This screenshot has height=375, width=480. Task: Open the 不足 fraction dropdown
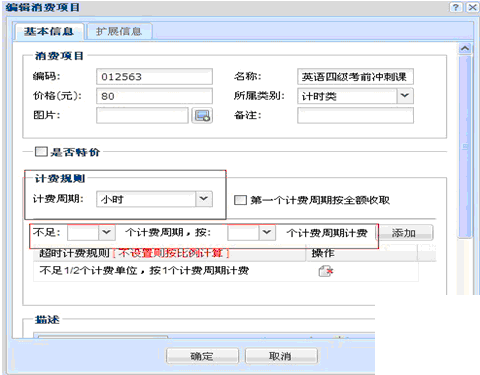(107, 232)
